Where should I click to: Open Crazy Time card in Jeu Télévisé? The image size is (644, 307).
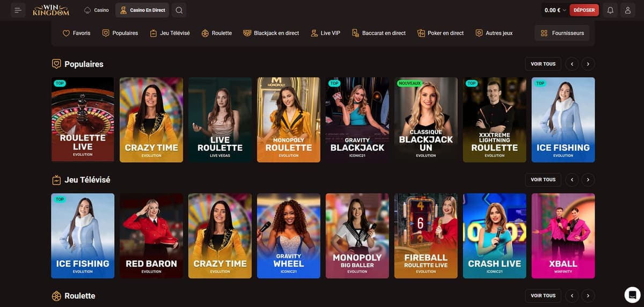[220, 236]
